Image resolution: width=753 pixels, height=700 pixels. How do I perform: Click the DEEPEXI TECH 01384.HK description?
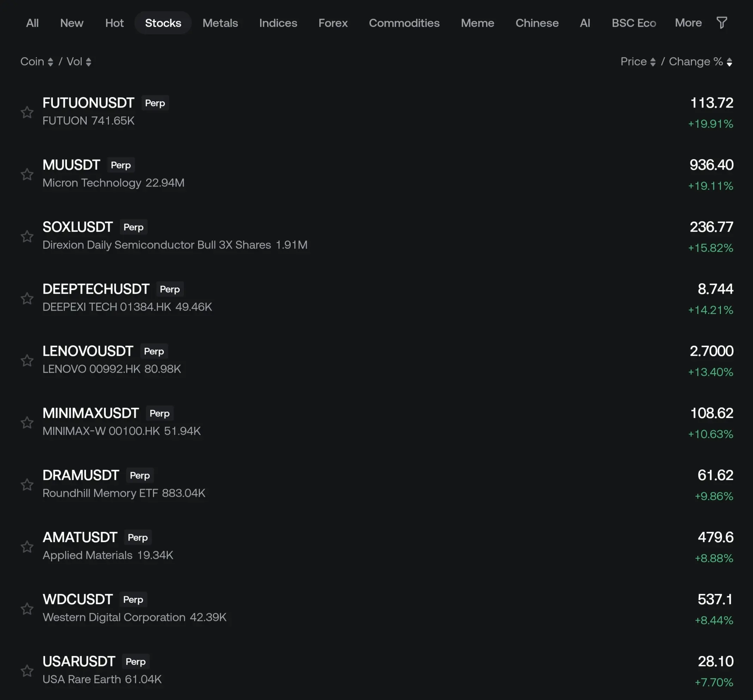pyautogui.click(x=107, y=307)
